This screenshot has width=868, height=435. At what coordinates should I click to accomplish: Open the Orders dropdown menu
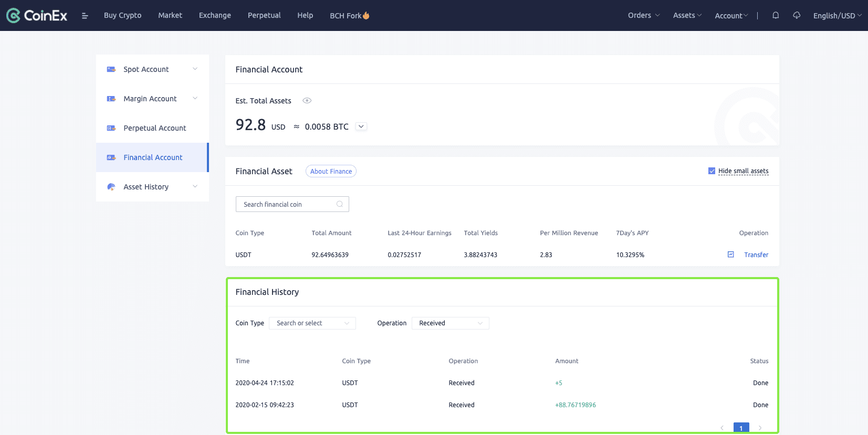point(644,15)
